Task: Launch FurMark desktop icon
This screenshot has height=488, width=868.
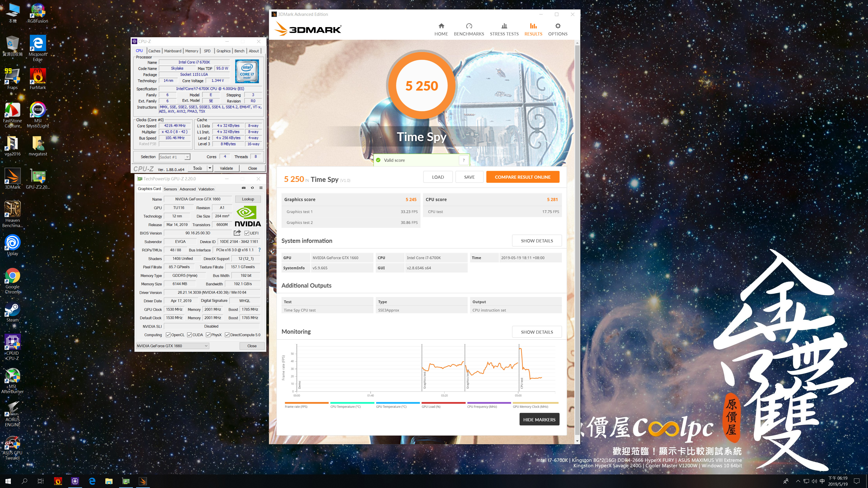Action: coord(38,79)
